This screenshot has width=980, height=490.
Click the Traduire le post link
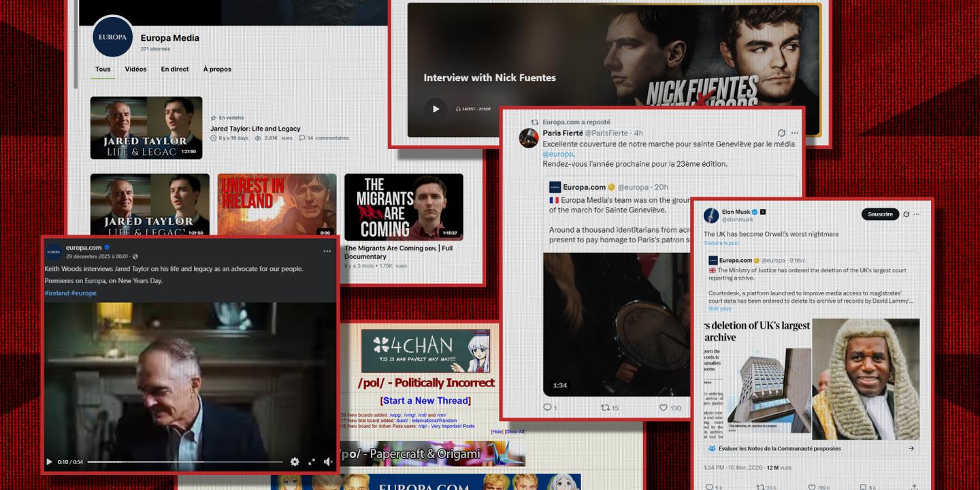(x=721, y=243)
